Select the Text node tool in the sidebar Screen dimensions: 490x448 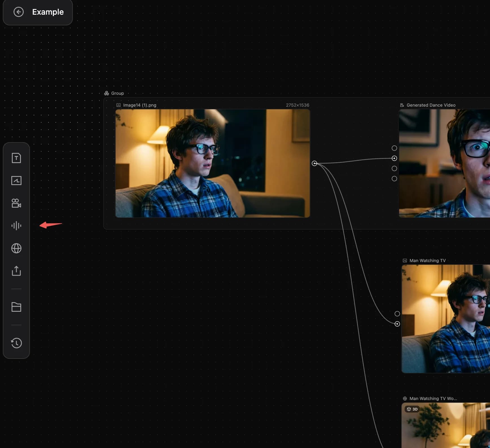pyautogui.click(x=16, y=158)
